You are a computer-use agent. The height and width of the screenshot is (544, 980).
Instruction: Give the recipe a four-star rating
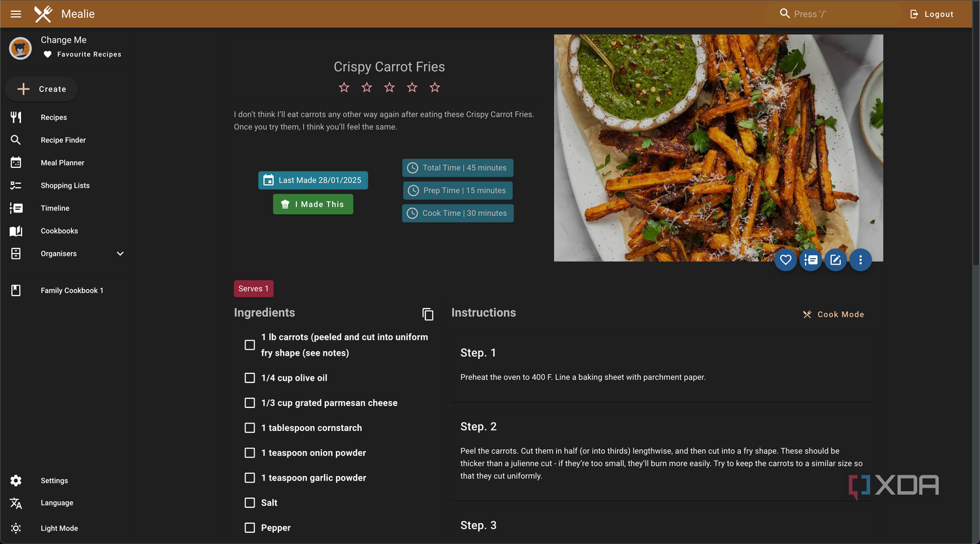coord(412,87)
